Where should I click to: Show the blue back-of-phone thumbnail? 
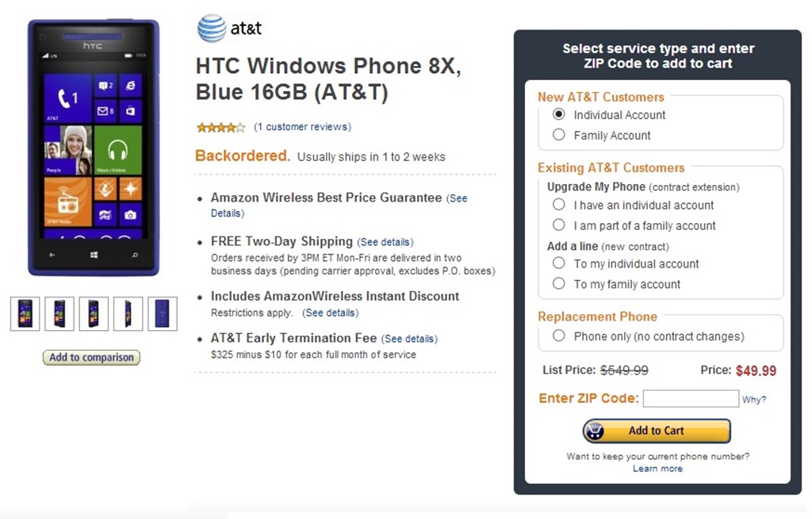pos(163,313)
